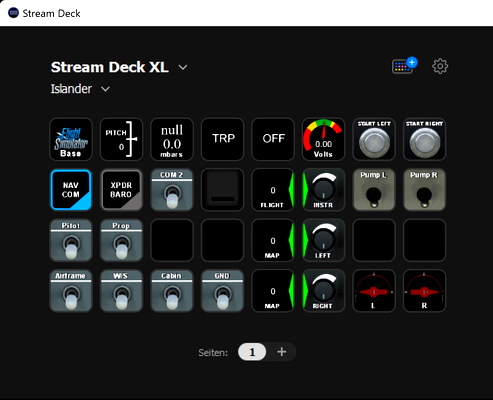Screen dimensions: 493x400
Task: Select the MAP key beside the RIGHT knob
Action: pyautogui.click(x=273, y=291)
